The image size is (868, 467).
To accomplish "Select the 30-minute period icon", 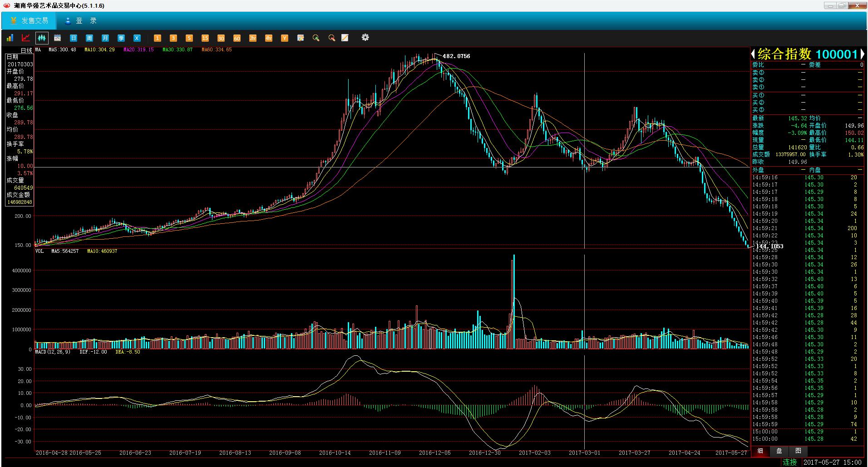I will click(221, 38).
